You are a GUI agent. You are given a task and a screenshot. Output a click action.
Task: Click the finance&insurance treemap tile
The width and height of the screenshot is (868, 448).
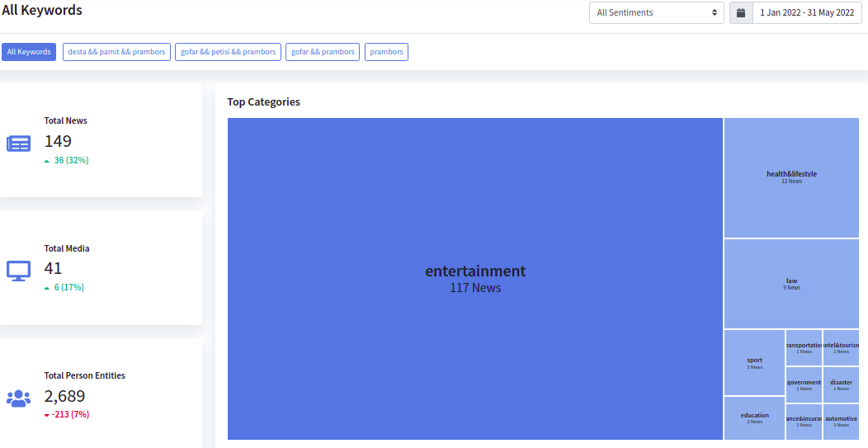pos(804,422)
